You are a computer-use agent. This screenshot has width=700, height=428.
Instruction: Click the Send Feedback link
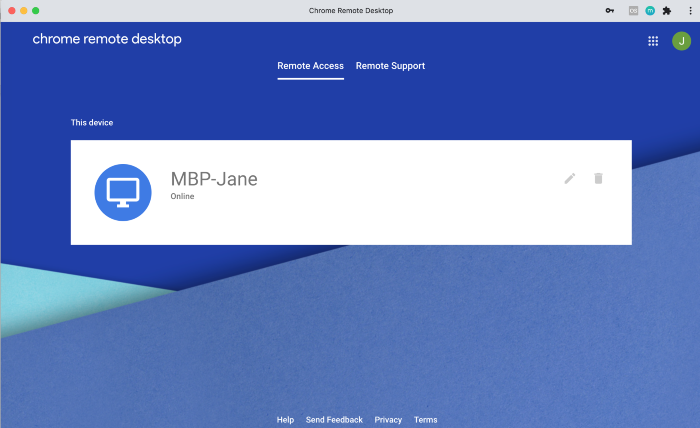tap(334, 420)
